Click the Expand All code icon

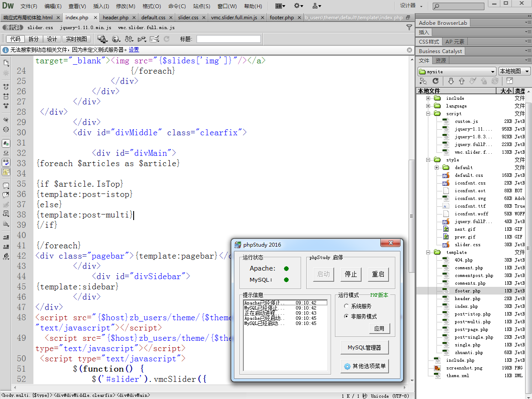click(6, 105)
